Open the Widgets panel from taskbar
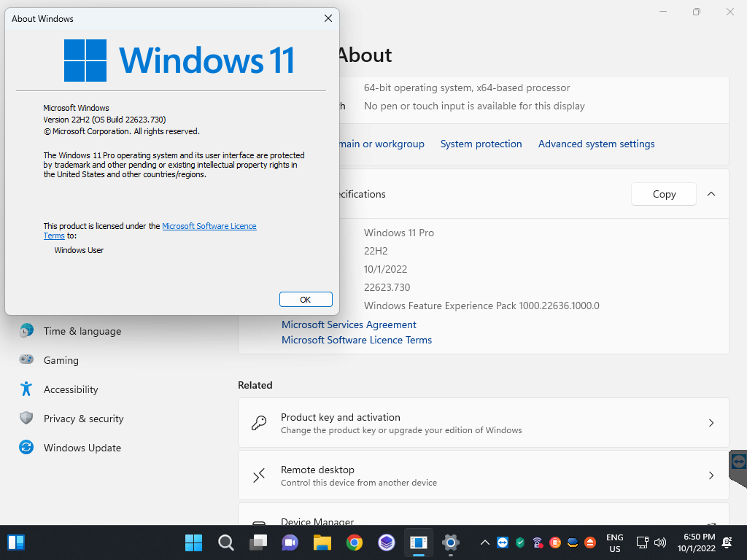The image size is (747, 560). [x=16, y=542]
